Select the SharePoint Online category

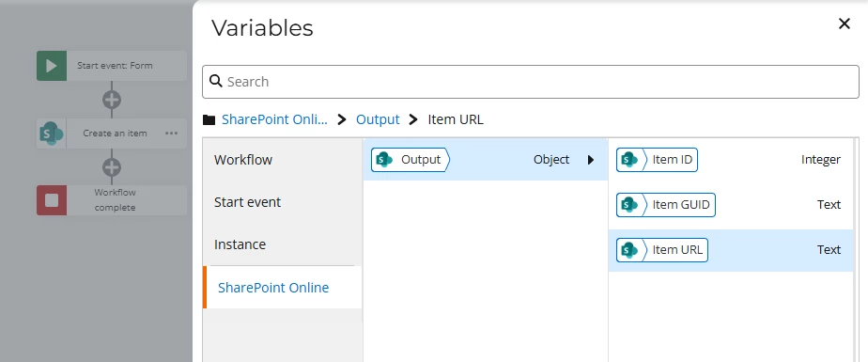(x=283, y=287)
